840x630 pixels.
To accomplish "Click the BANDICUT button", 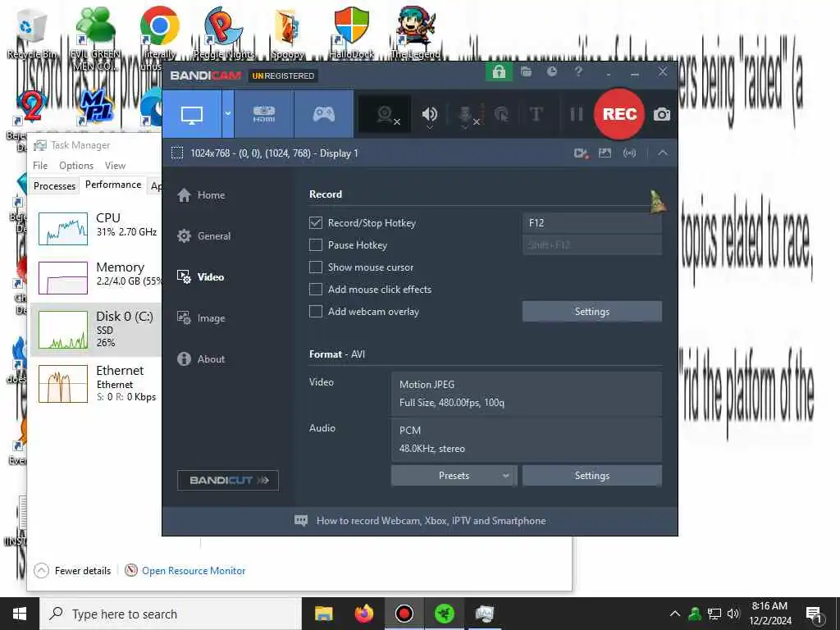I will [x=228, y=480].
